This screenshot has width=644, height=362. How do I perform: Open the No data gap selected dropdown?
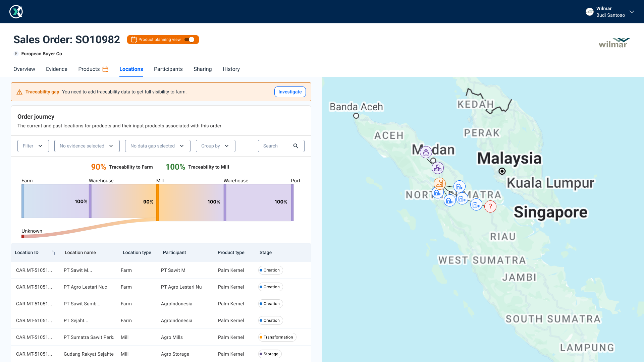pos(158,146)
